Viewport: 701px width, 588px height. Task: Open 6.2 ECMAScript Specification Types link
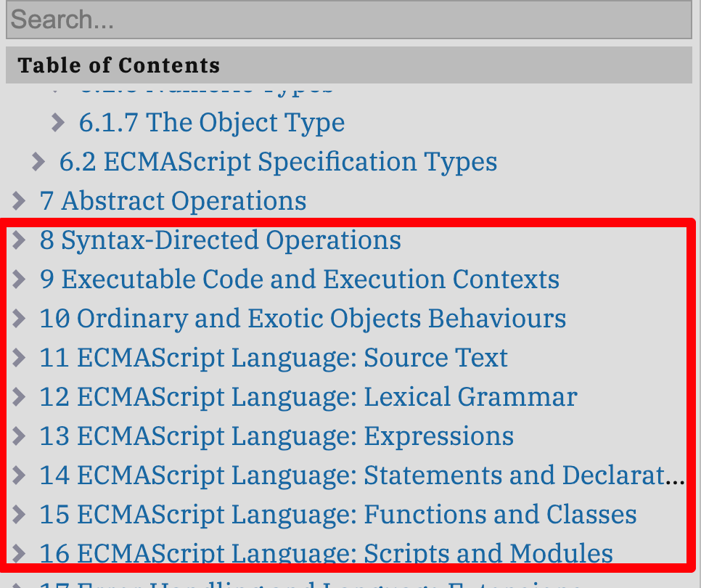(278, 161)
